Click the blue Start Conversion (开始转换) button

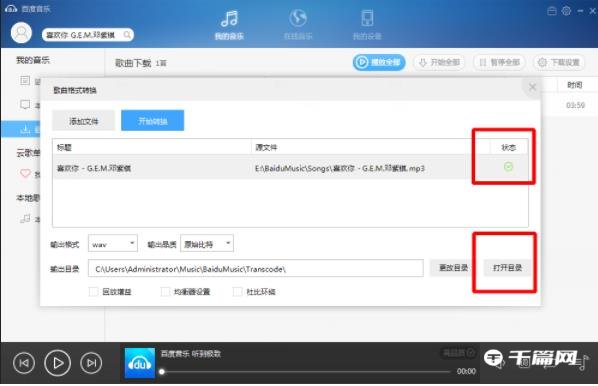(153, 121)
